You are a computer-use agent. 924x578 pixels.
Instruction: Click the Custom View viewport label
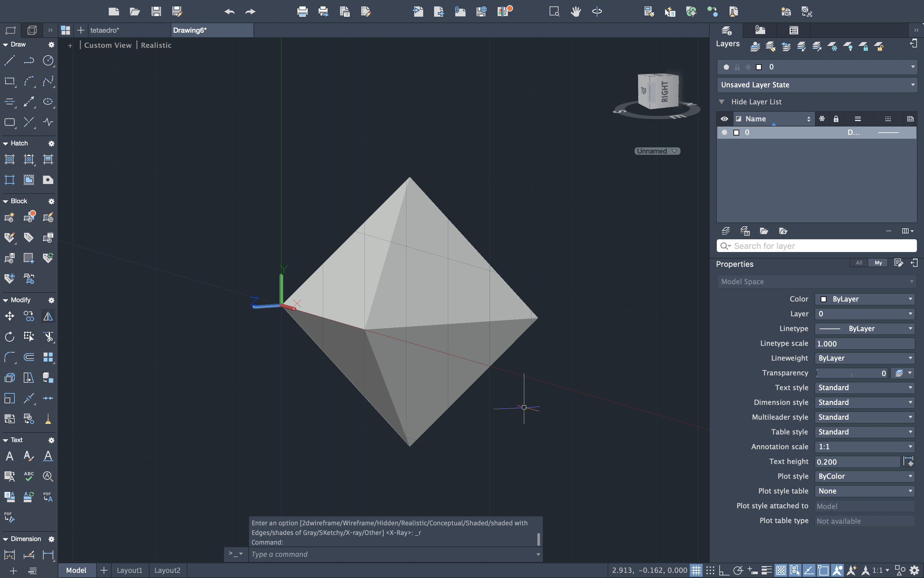(x=108, y=45)
